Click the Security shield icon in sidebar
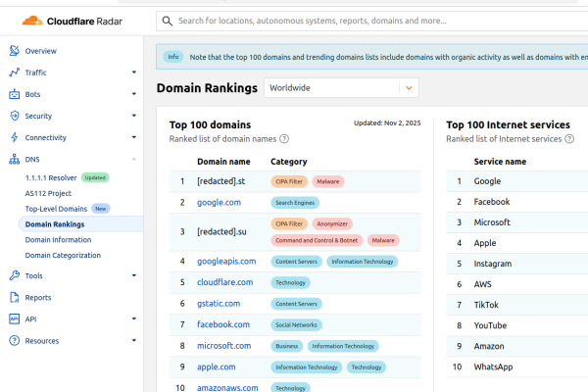Image resolution: width=588 pixels, height=392 pixels. (14, 116)
